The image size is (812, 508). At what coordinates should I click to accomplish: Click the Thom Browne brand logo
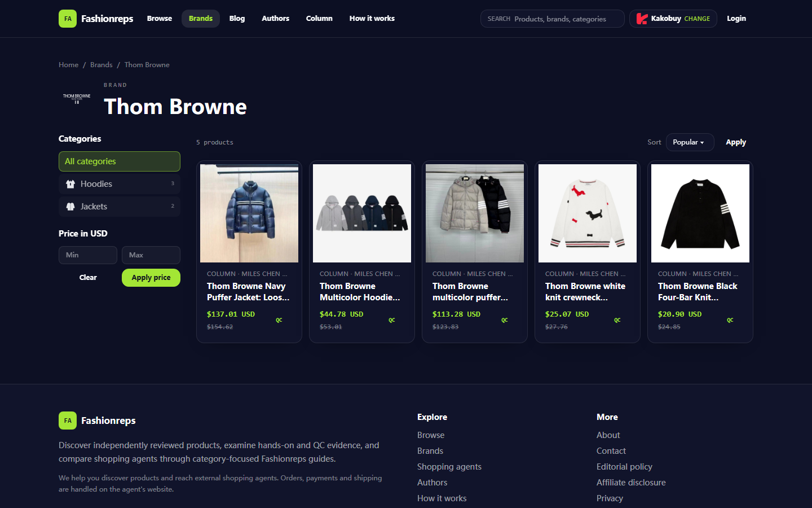tap(77, 99)
